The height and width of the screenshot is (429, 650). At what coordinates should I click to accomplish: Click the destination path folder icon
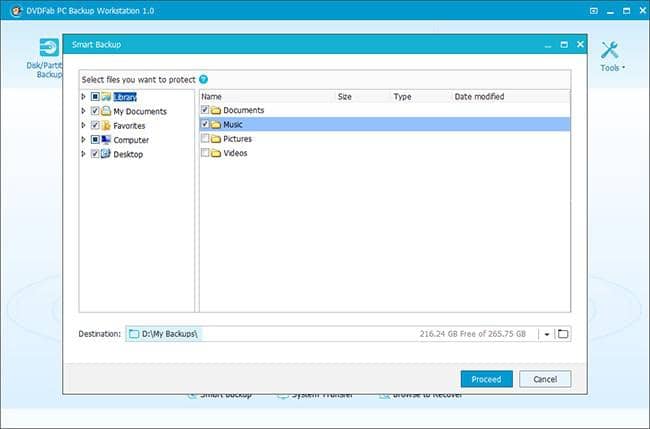pos(134,334)
